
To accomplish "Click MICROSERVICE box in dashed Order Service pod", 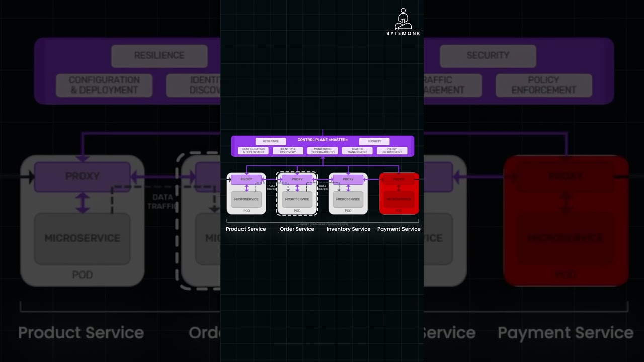I will [297, 199].
